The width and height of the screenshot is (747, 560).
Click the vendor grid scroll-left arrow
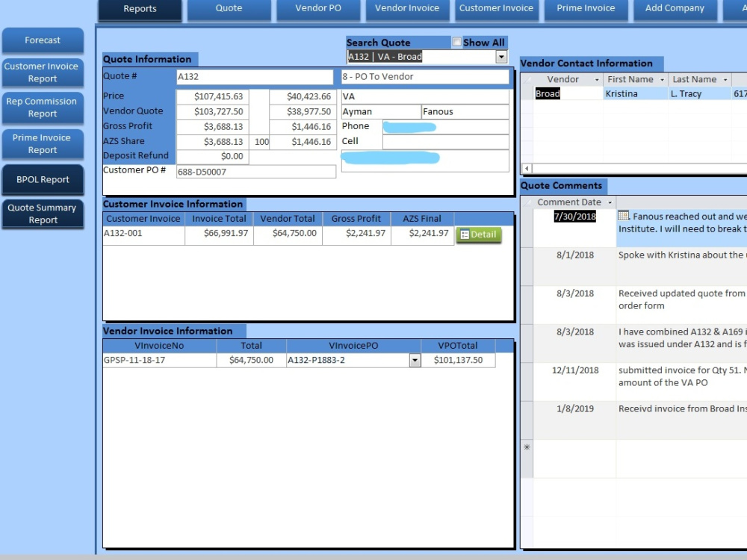[527, 168]
